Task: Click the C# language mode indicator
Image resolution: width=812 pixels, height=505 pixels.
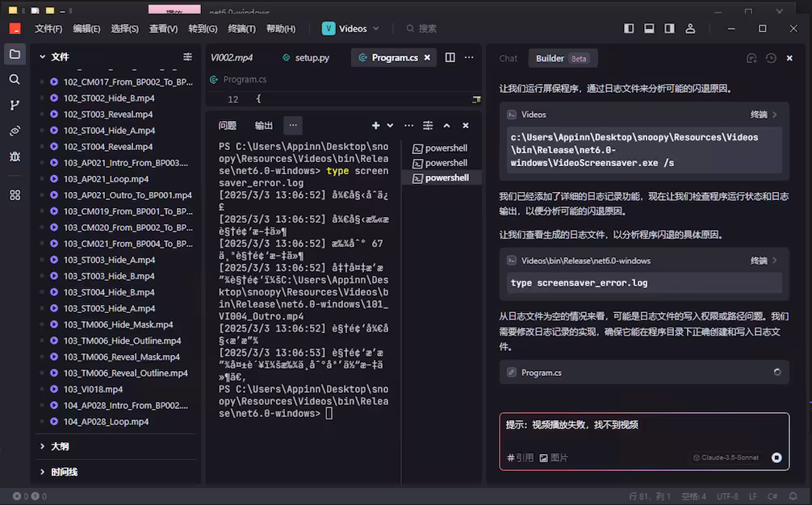Action: pos(772,496)
